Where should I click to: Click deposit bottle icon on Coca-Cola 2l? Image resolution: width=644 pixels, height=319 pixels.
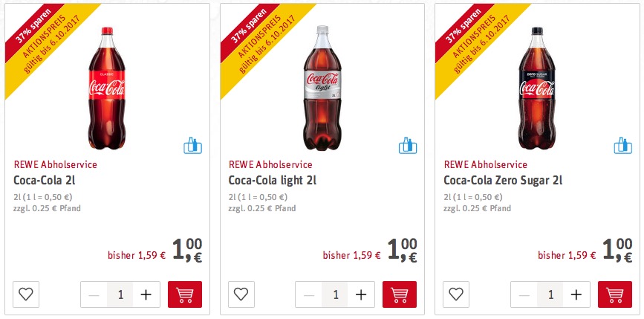(192, 144)
